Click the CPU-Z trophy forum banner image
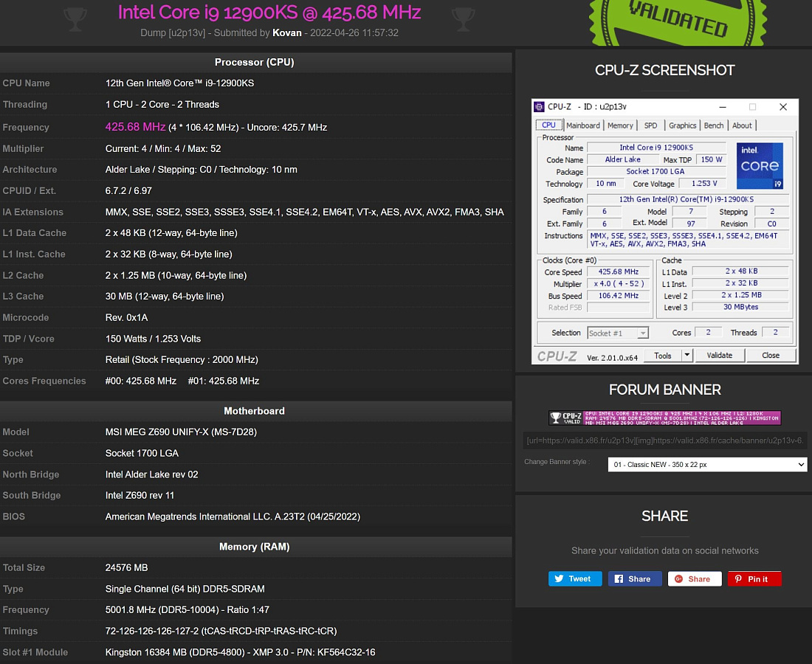Image resolution: width=812 pixels, height=664 pixels. (664, 418)
